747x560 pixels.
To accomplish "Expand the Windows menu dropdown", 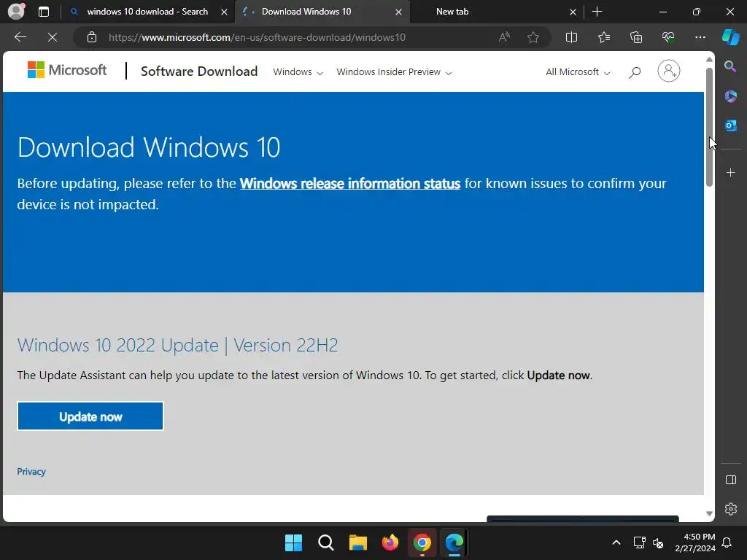I will pyautogui.click(x=298, y=72).
